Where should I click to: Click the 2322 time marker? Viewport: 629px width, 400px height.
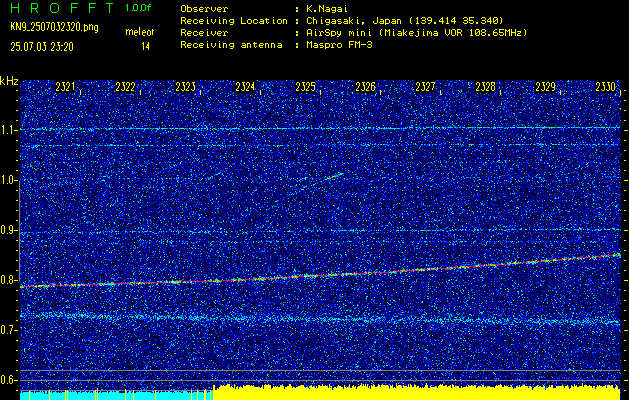125,87
